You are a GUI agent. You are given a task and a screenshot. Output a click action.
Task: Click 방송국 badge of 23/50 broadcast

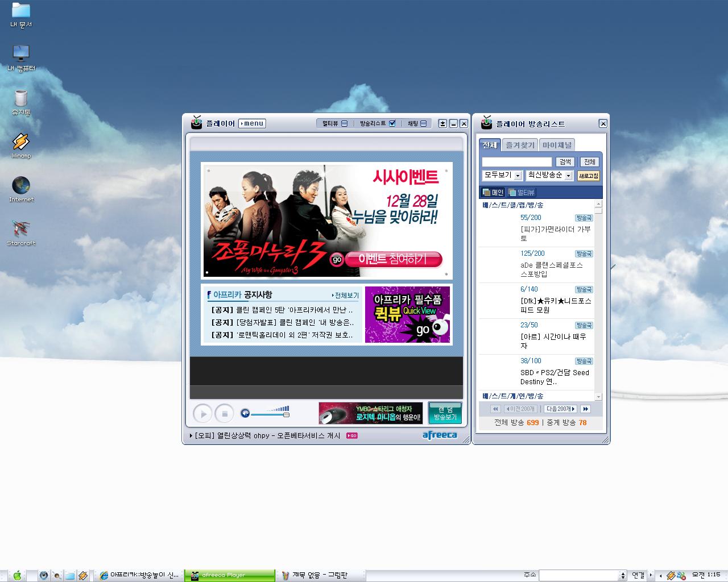pos(584,325)
